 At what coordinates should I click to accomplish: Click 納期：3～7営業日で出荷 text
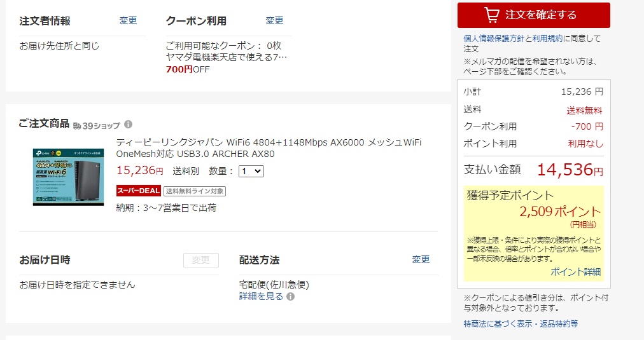(166, 208)
